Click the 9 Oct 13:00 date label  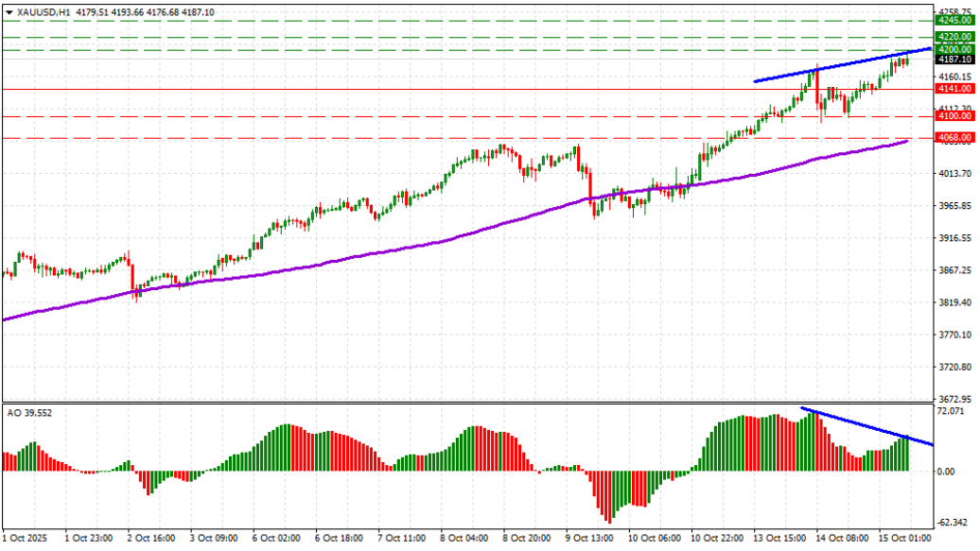tap(588, 539)
